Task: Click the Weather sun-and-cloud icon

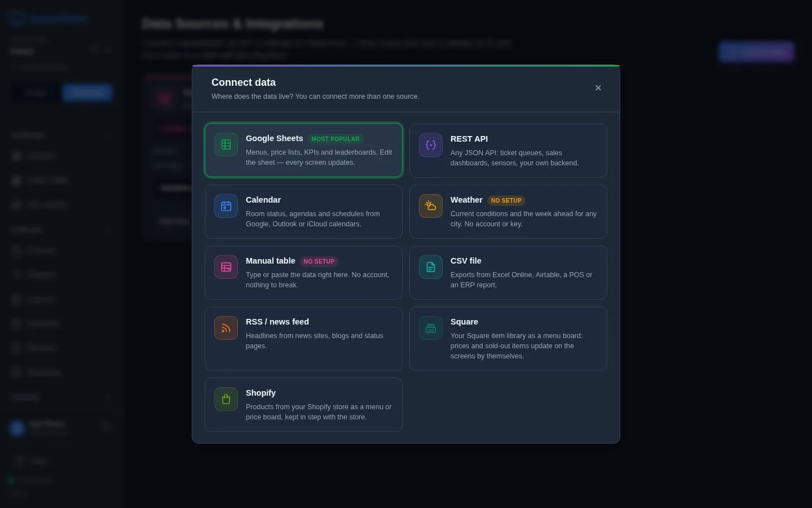Action: (x=431, y=206)
